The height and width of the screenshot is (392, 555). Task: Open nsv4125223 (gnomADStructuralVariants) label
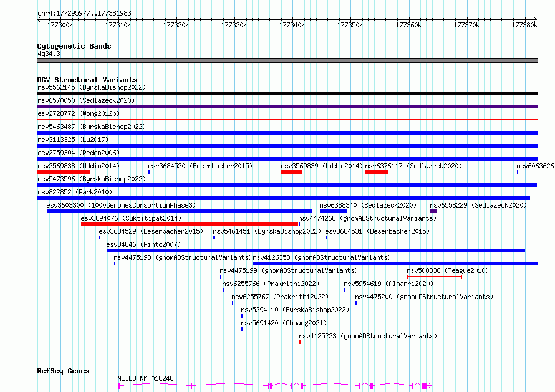click(x=368, y=336)
